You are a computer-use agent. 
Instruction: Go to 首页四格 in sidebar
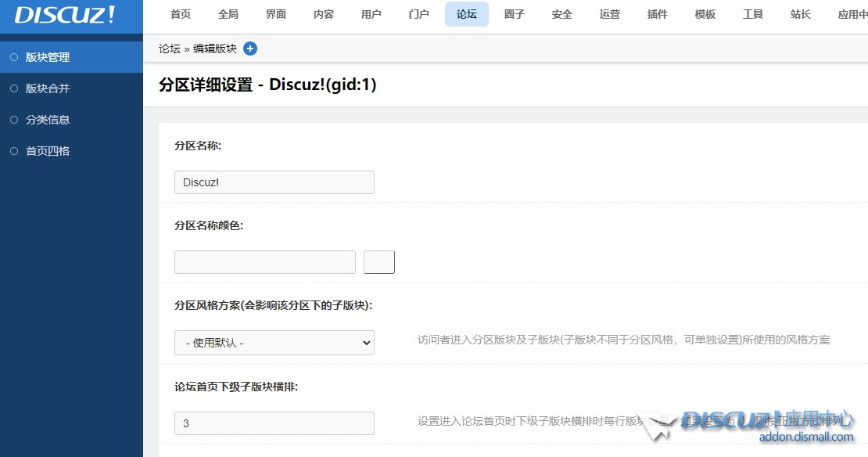48,151
